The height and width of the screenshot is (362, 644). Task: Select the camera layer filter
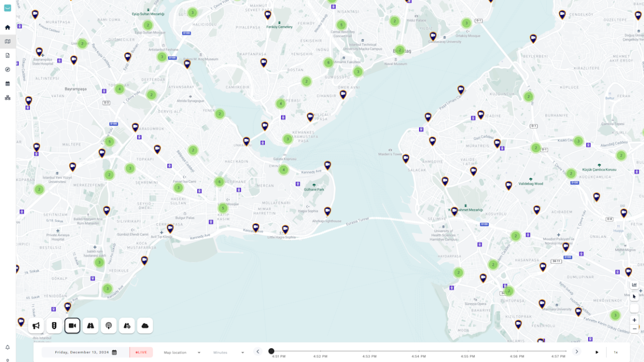[72, 325]
